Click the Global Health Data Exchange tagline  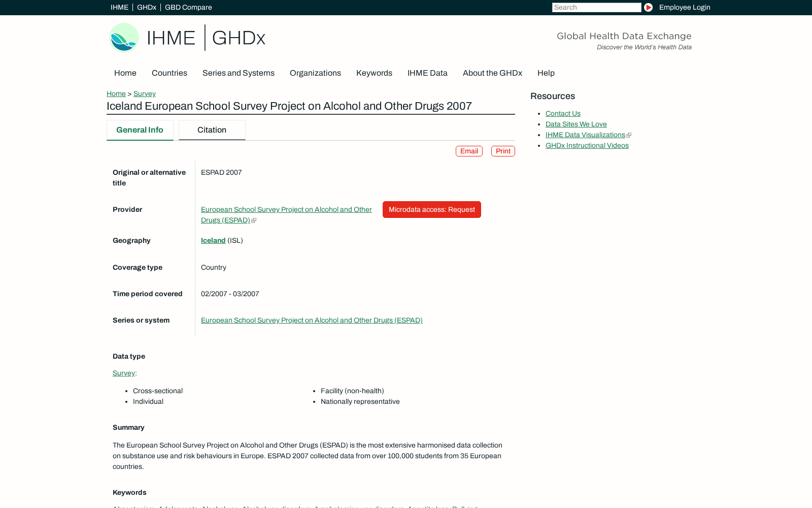point(624,36)
